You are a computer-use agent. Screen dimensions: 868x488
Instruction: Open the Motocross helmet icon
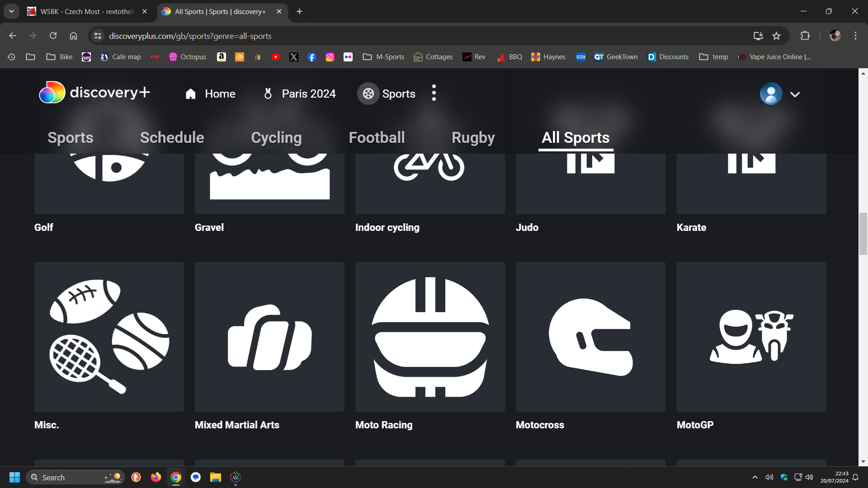tap(590, 337)
